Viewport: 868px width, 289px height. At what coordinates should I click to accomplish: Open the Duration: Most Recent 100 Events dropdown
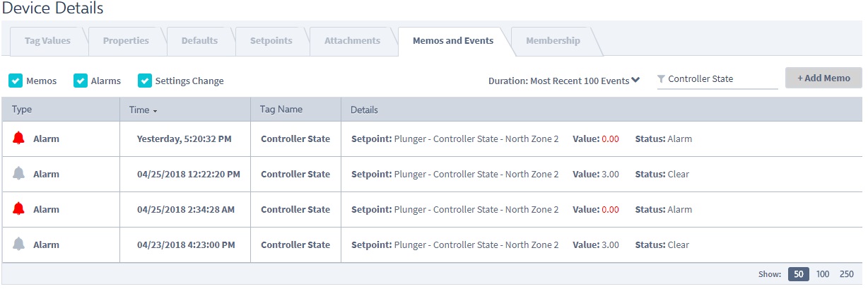(x=564, y=81)
